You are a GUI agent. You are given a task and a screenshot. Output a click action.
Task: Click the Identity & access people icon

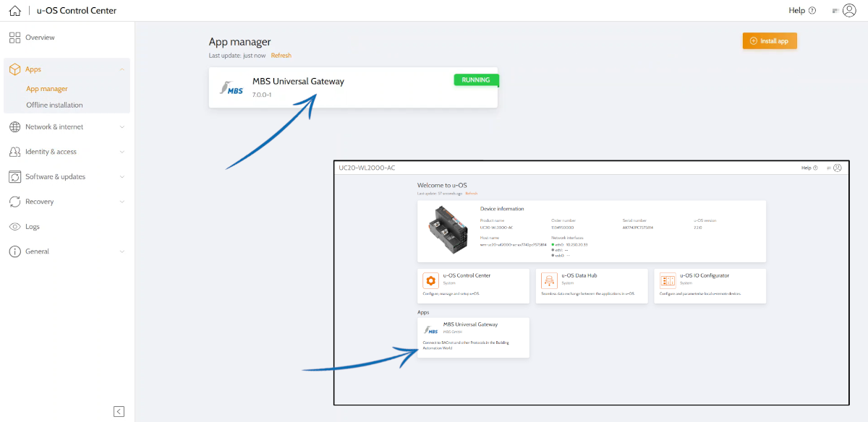click(14, 152)
